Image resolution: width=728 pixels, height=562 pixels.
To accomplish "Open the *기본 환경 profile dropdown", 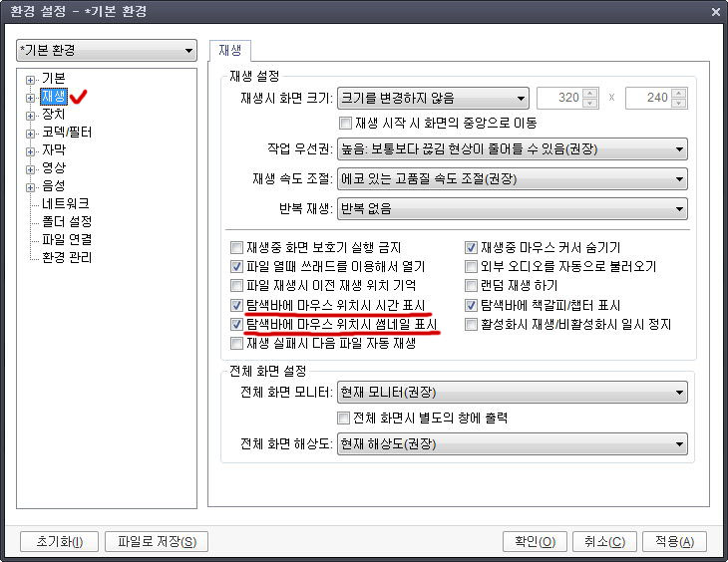I will coord(107,50).
